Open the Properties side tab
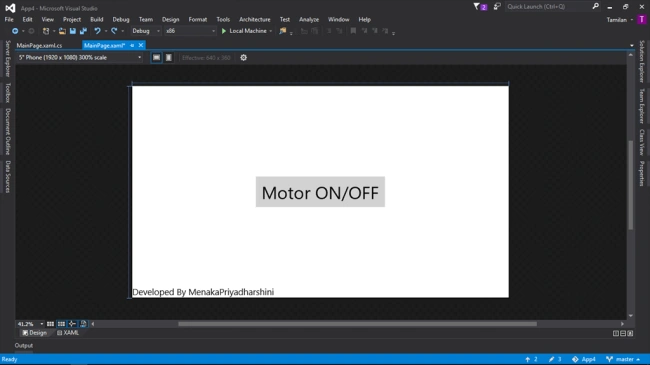This screenshot has width=650, height=365. (x=642, y=174)
